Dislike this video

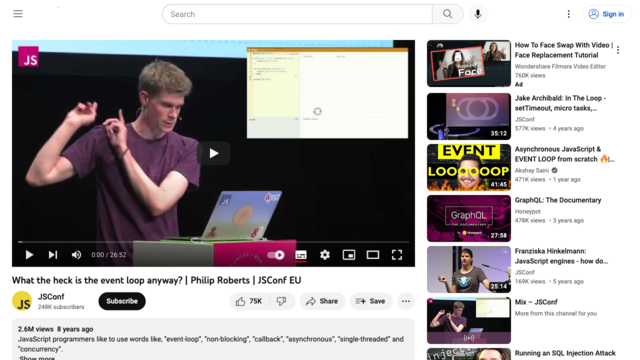coord(282,301)
